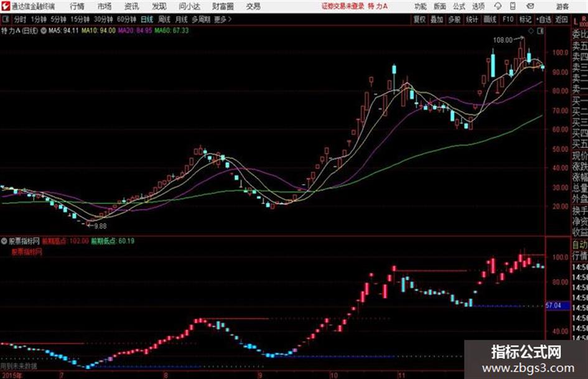Click the 通达信 app logo icon
Image resolution: width=588 pixels, height=379 pixels.
click(x=6, y=6)
